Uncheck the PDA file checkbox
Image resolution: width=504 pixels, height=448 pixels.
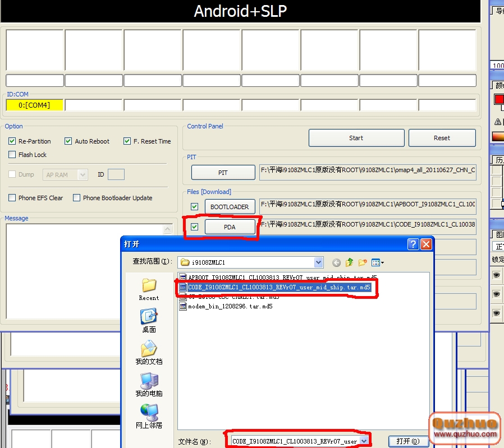[x=194, y=227]
